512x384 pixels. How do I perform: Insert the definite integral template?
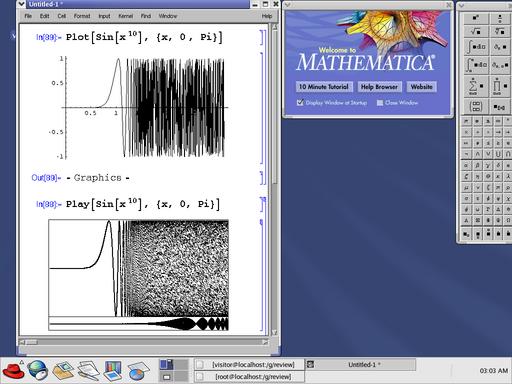pyautogui.click(x=476, y=65)
